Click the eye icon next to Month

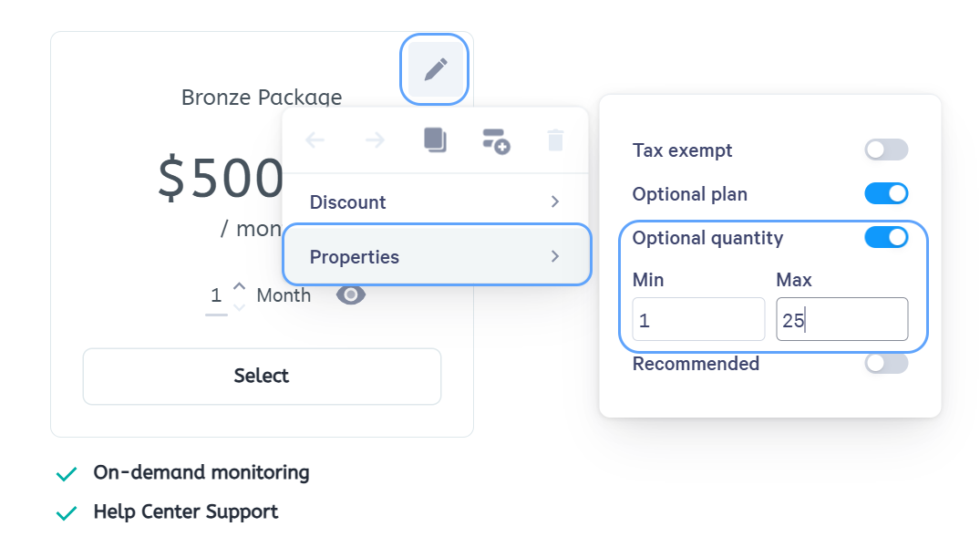pos(351,294)
